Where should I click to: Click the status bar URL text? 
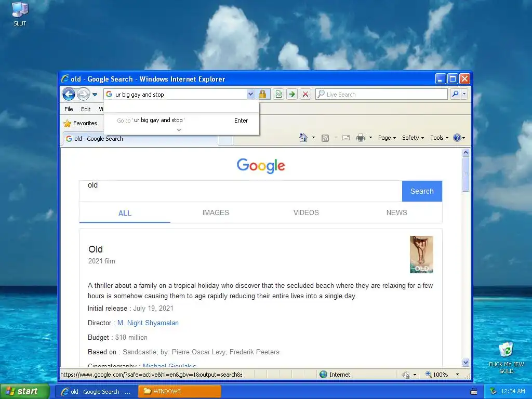click(151, 375)
